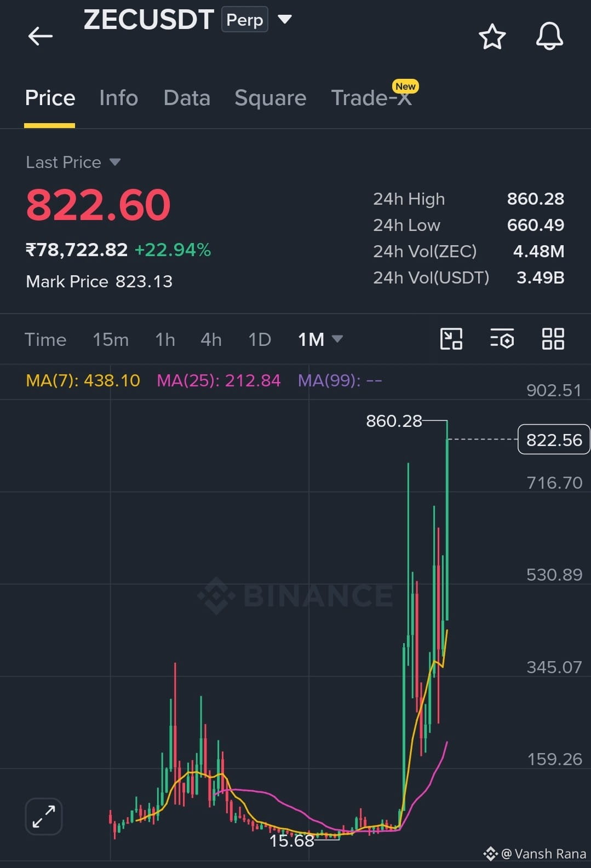Image resolution: width=591 pixels, height=868 pixels.
Task: Open the Data tab
Action: tap(187, 98)
